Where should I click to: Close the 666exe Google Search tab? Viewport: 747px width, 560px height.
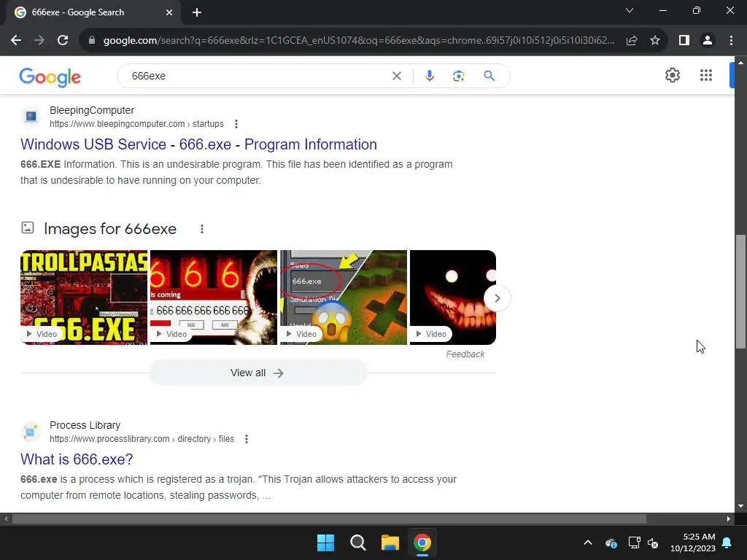pyautogui.click(x=169, y=12)
